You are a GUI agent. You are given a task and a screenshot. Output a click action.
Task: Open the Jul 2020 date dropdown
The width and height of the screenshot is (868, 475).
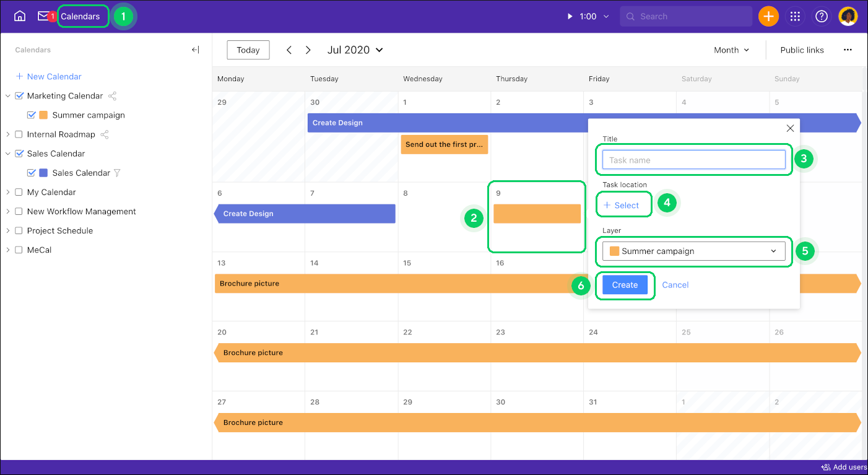point(355,50)
